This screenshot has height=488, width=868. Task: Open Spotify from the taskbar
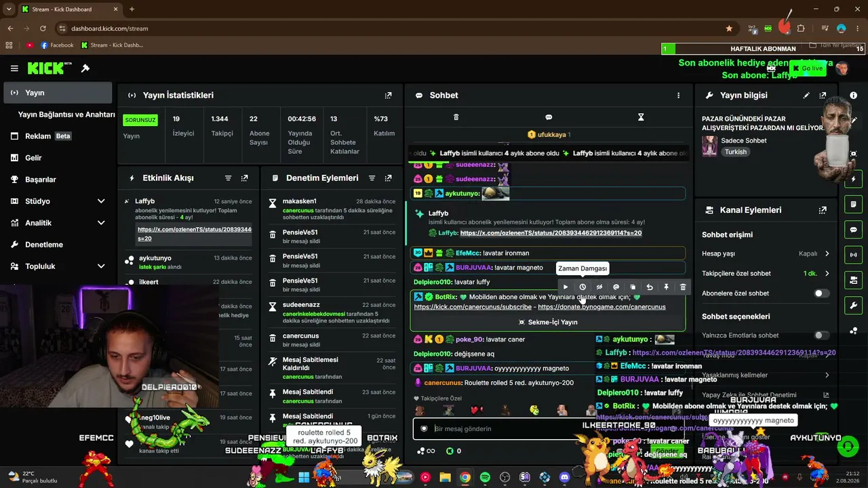click(485, 478)
